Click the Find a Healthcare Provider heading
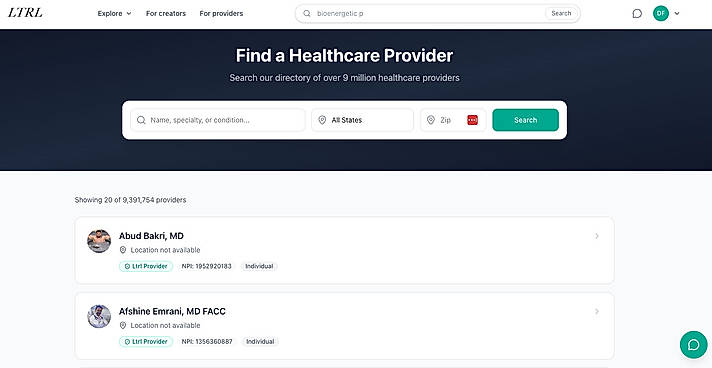This screenshot has width=712, height=368. pyautogui.click(x=344, y=55)
